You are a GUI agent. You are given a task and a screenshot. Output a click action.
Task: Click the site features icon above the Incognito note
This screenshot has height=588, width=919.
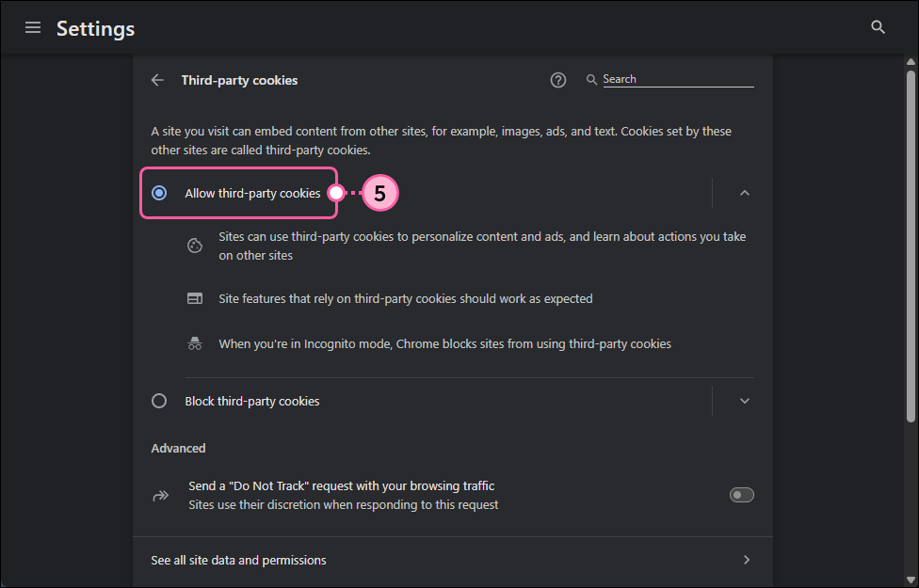(x=194, y=297)
